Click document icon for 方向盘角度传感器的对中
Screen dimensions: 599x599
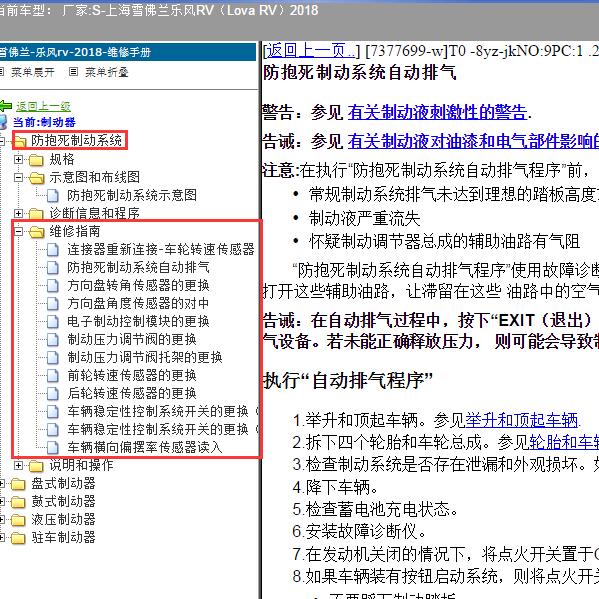[53, 303]
